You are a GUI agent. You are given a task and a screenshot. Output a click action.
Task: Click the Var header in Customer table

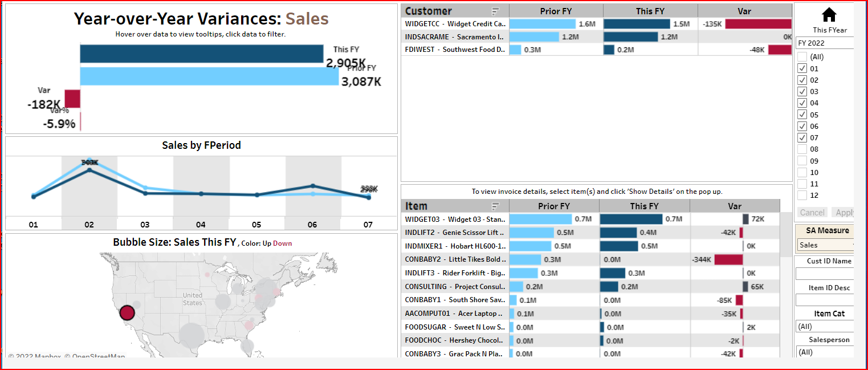pos(744,11)
